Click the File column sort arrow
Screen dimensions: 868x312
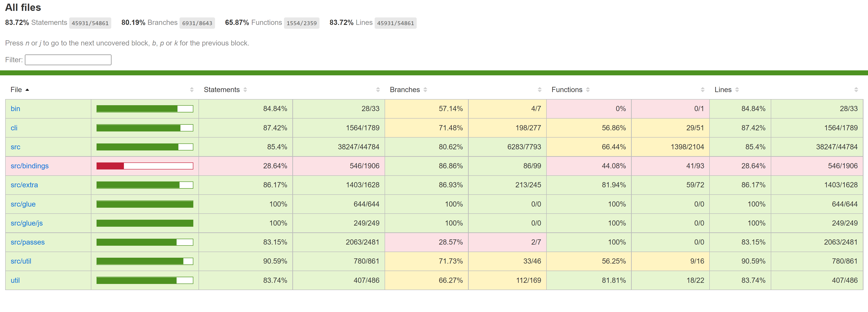coord(27,90)
